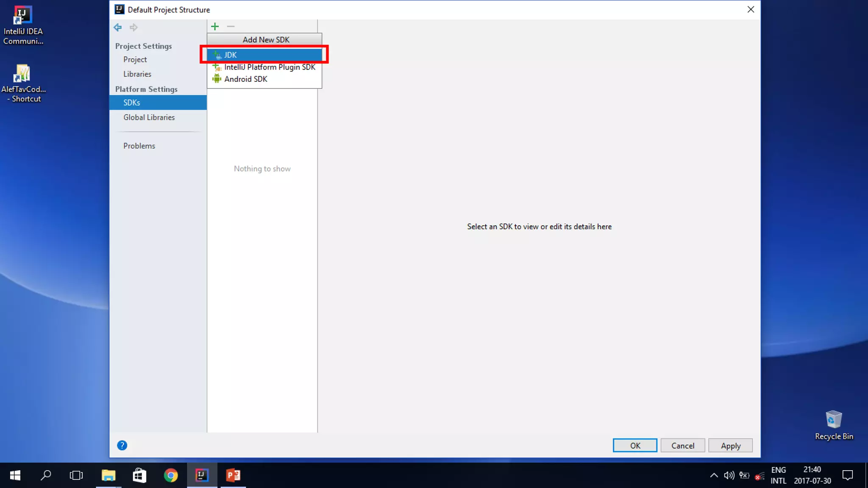
Task: Show hidden system tray icons
Action: pyautogui.click(x=714, y=475)
